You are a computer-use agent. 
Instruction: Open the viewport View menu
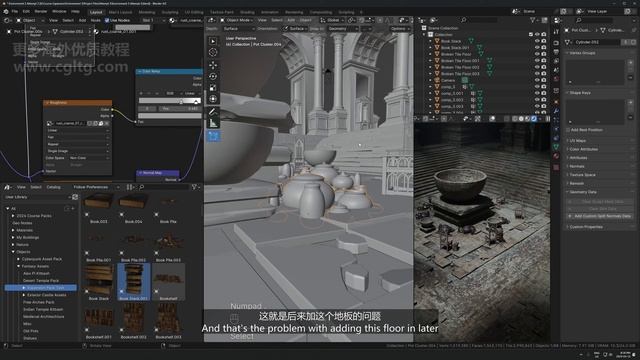(262, 20)
